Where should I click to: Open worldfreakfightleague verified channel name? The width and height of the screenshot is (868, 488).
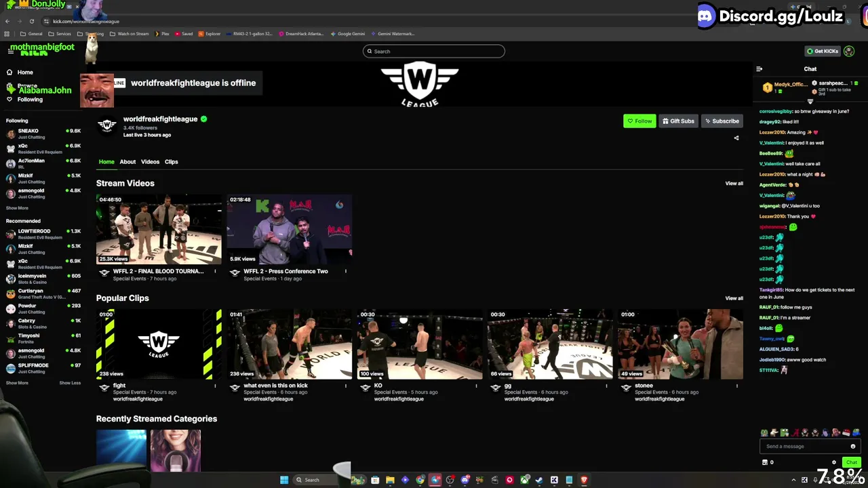point(160,119)
